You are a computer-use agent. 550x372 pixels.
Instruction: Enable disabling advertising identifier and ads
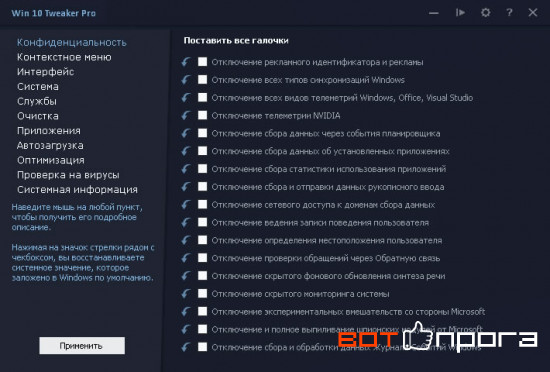coord(202,62)
